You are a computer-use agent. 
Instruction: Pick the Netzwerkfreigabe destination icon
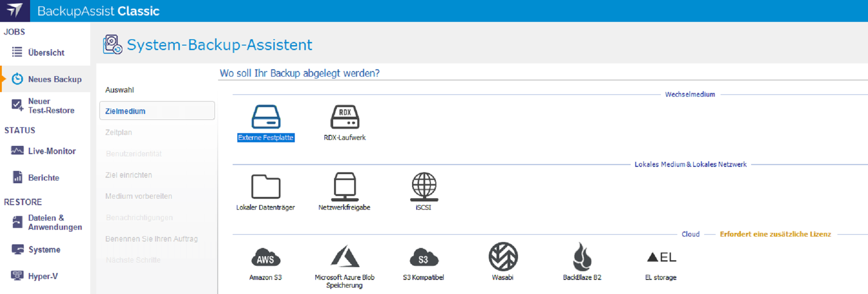pos(345,187)
